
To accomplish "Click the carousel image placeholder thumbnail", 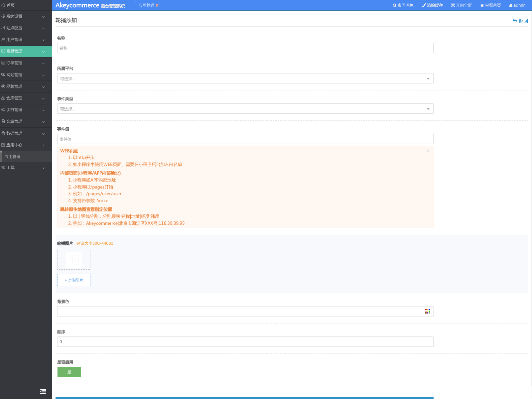I will click(74, 260).
